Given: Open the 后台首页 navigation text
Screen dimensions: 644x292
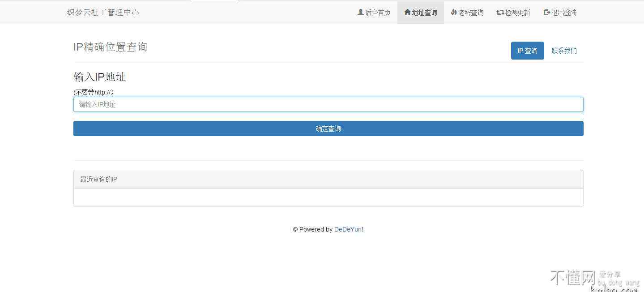Looking at the screenshot, I should pos(378,13).
